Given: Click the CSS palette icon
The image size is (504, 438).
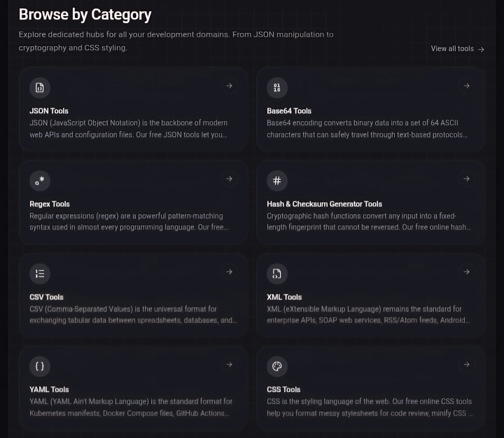Looking at the screenshot, I should click(x=277, y=366).
